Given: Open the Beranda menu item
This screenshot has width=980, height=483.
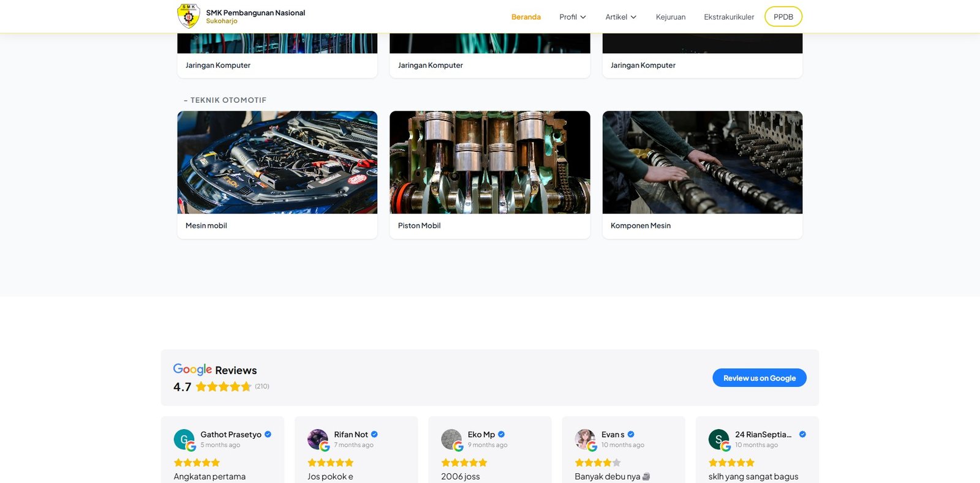Looking at the screenshot, I should click(x=526, y=17).
